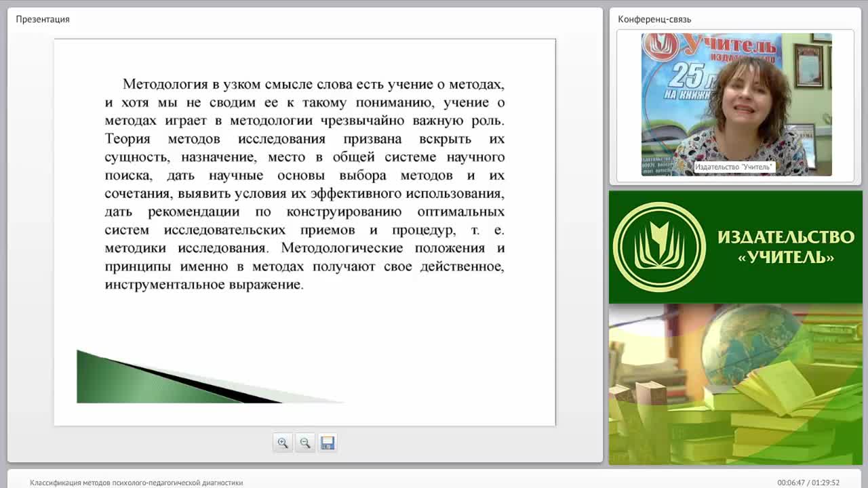
Task: Select the elapsed time 00:06:47 / 01:29:52
Action: point(808,483)
